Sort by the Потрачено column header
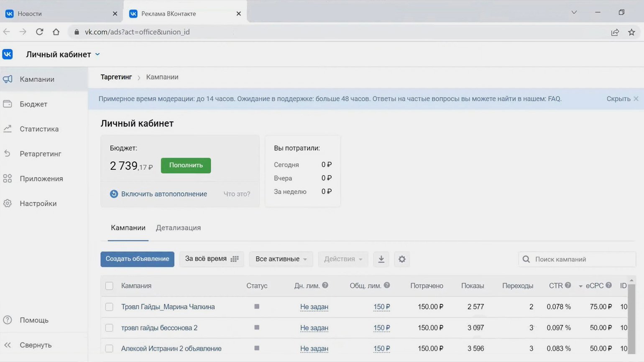The height and width of the screenshot is (362, 644). click(427, 286)
